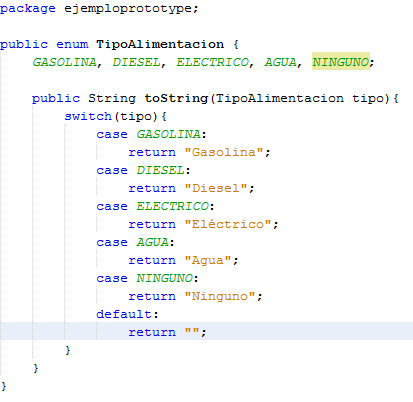Click the "Ninguno" string literal
This screenshot has height=402, width=413.
pyautogui.click(x=220, y=296)
